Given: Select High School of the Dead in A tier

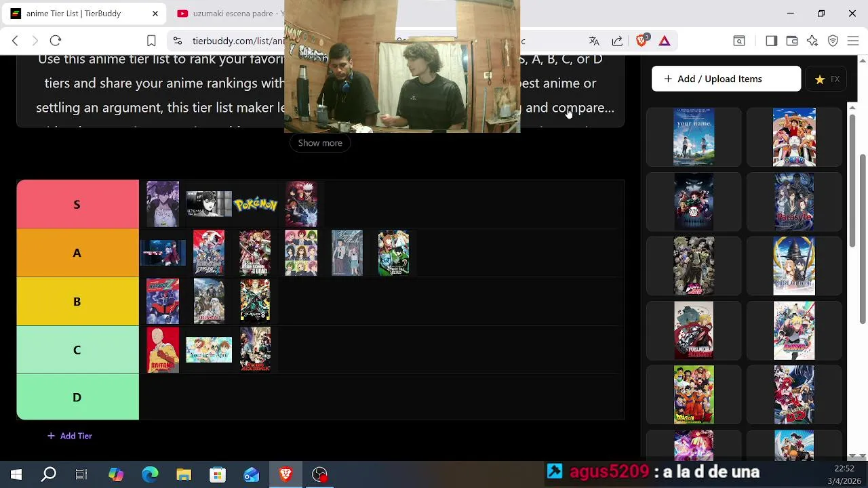Looking at the screenshot, I should coord(255,253).
